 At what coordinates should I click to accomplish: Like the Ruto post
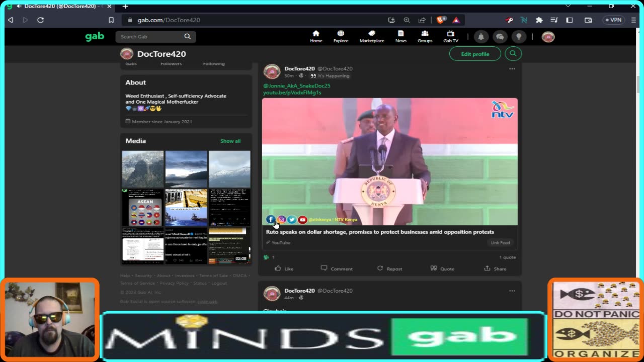[284, 268]
